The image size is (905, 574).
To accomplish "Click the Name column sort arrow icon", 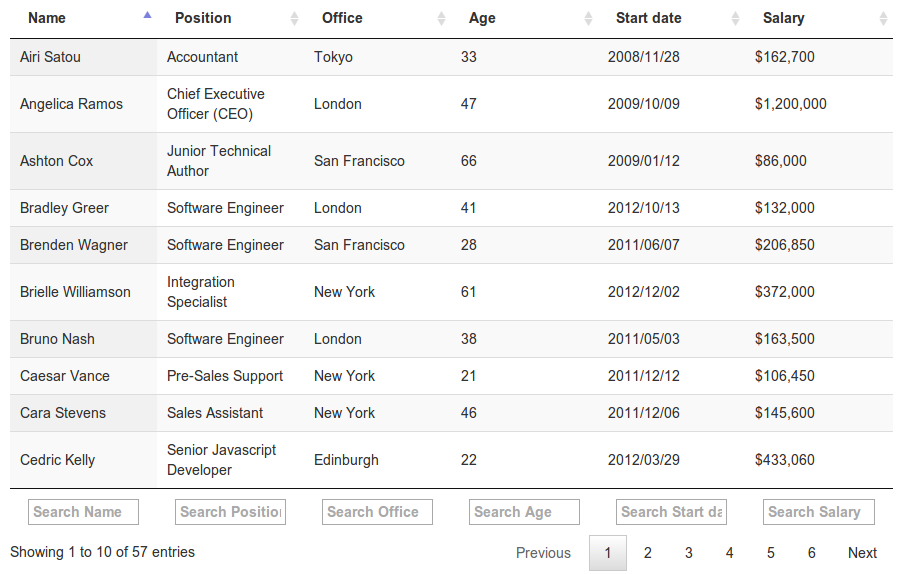I will tap(148, 17).
